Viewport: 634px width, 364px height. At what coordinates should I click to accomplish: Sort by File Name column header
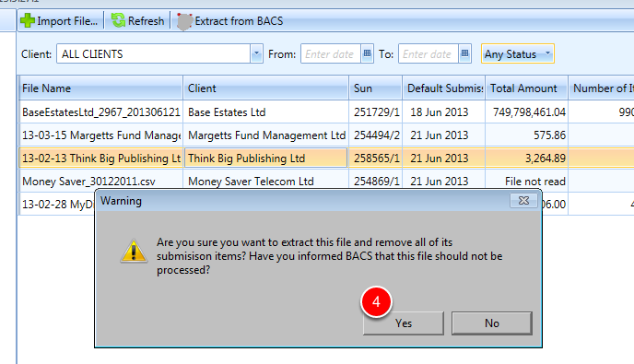coord(100,88)
